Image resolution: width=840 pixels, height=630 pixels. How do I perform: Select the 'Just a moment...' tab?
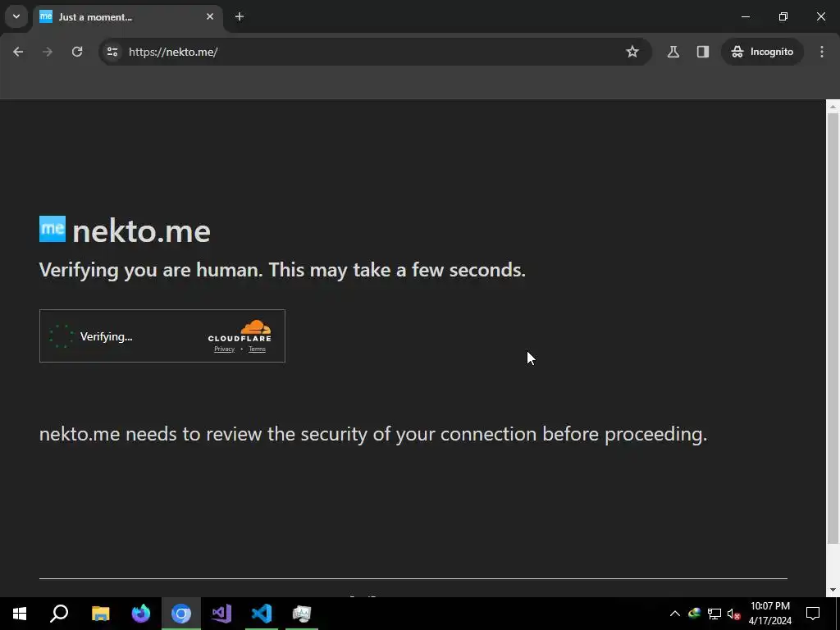(x=127, y=17)
